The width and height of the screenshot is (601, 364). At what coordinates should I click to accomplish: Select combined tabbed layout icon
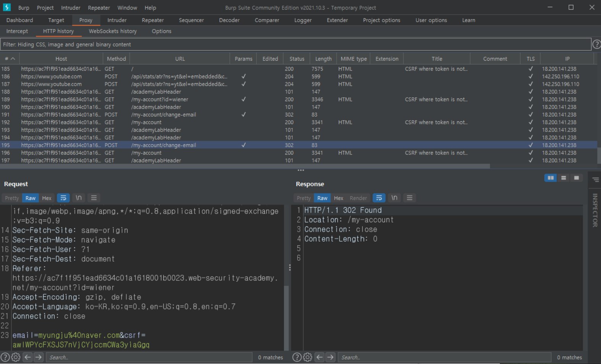click(x=577, y=178)
